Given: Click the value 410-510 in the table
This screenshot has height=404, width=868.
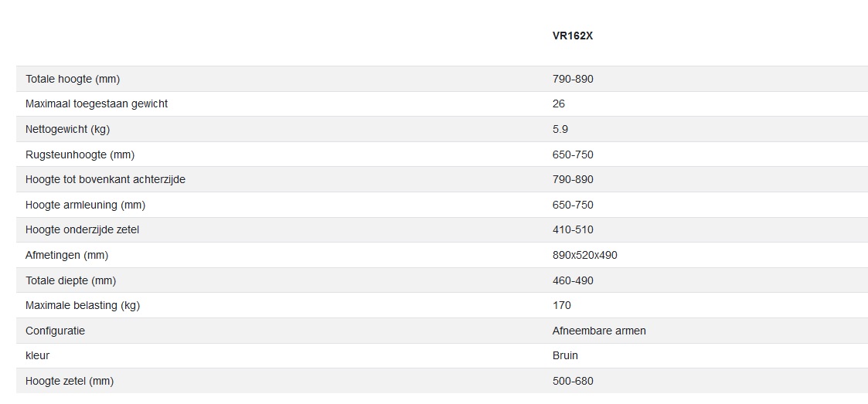Looking at the screenshot, I should pyautogui.click(x=573, y=229).
